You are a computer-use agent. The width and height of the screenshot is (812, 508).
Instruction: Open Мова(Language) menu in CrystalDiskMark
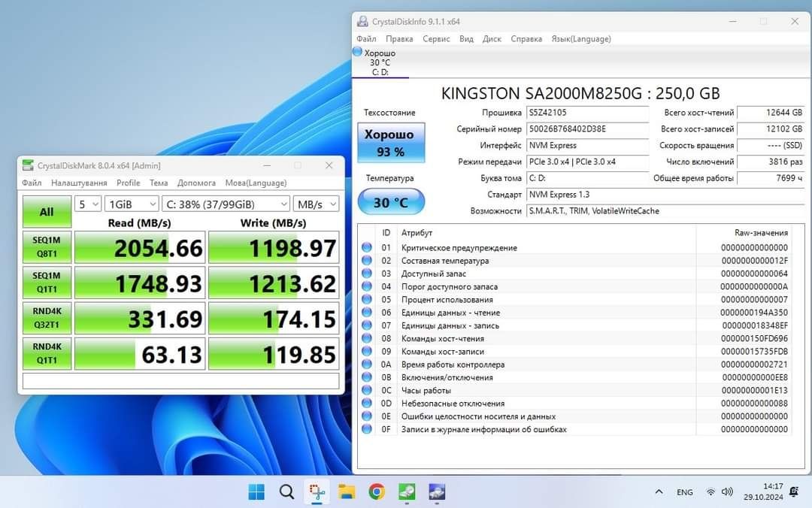click(256, 183)
